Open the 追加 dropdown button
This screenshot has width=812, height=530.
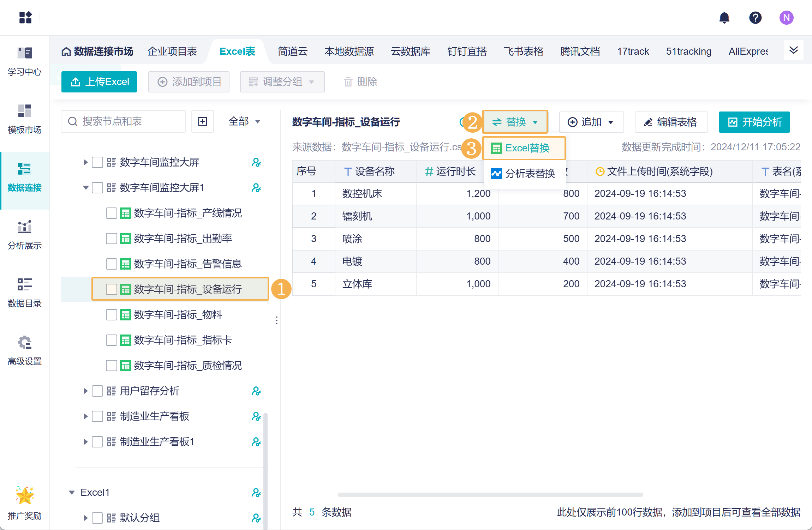pos(591,122)
